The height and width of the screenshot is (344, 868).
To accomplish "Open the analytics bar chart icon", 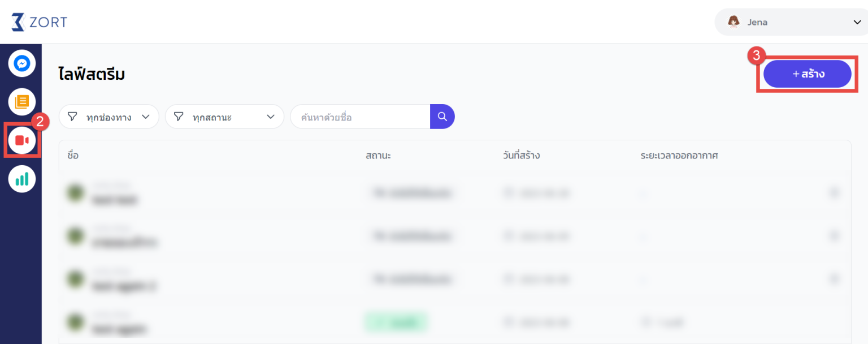I will coord(21,179).
